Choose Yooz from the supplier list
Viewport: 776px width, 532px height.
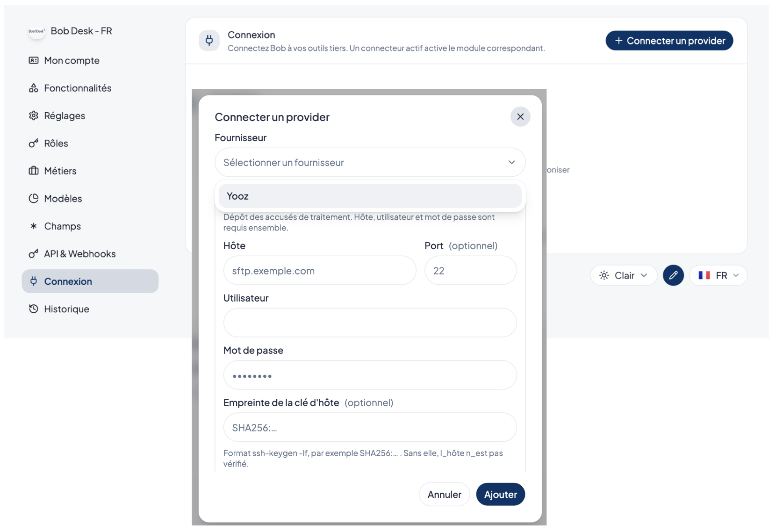(370, 196)
